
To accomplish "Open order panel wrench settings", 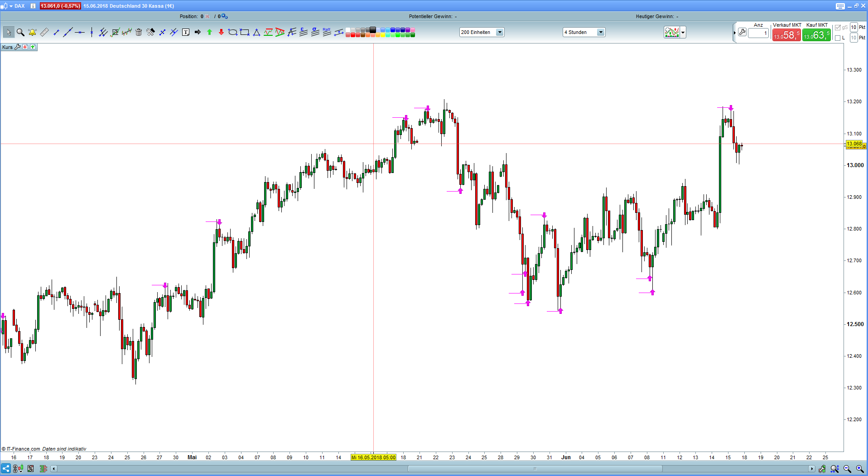I will tap(742, 32).
